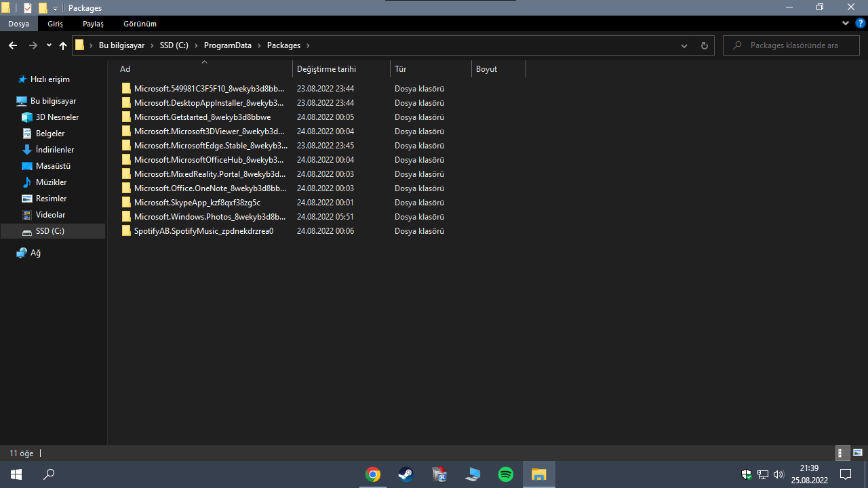868x488 pixels.
Task: Open network settings tray icon
Action: [763, 474]
